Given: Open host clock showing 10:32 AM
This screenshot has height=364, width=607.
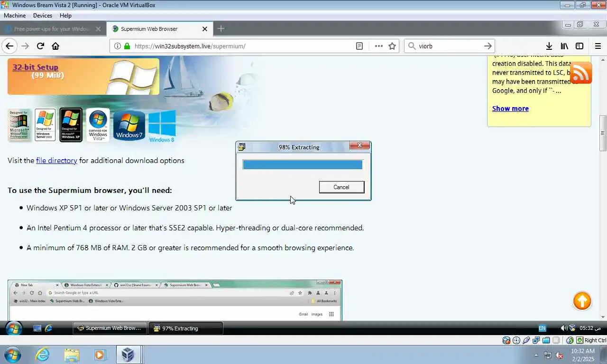Looking at the screenshot, I should coord(583,355).
